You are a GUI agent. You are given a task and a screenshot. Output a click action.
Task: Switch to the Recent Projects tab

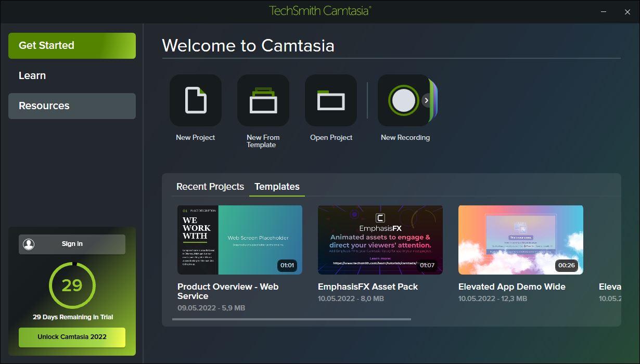pos(210,187)
